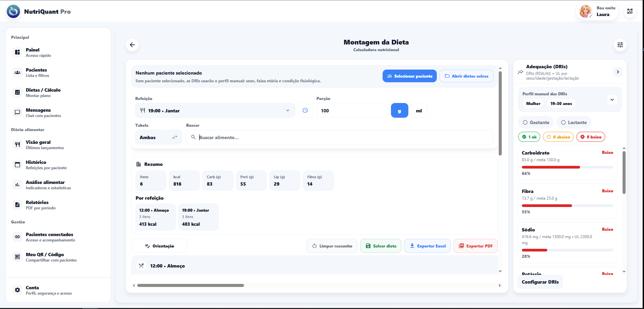This screenshot has height=309, width=644.
Task: Click the 12:00 Almoço utensils icon
Action: pos(141,266)
